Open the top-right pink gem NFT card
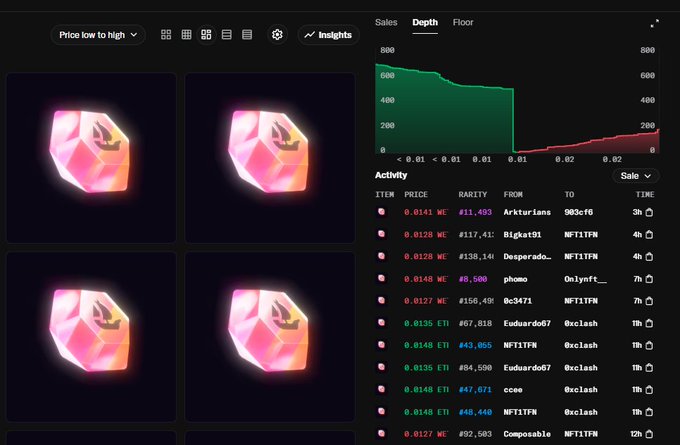This screenshot has width=680, height=445. pyautogui.click(x=270, y=158)
